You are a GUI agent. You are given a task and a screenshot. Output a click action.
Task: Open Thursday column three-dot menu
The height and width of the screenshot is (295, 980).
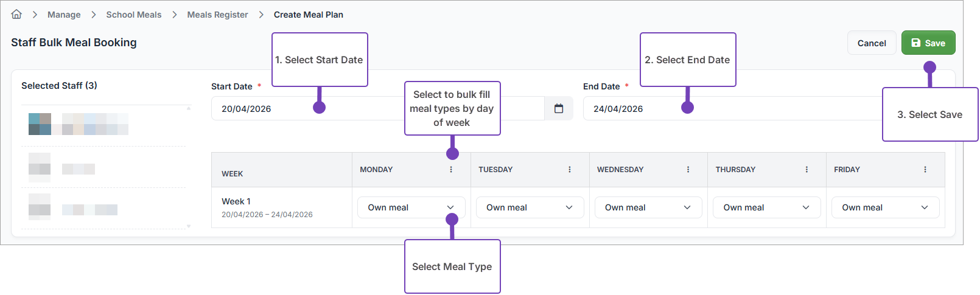(x=807, y=170)
